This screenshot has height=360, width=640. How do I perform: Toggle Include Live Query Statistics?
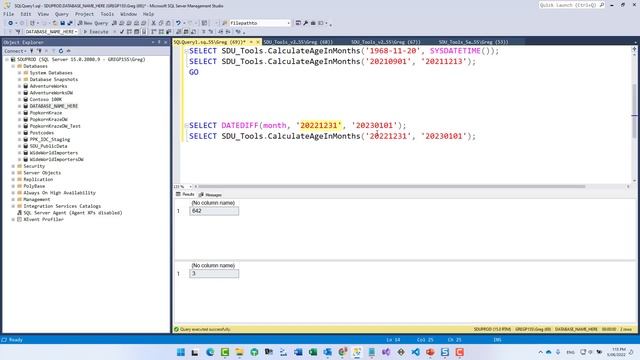point(161,31)
